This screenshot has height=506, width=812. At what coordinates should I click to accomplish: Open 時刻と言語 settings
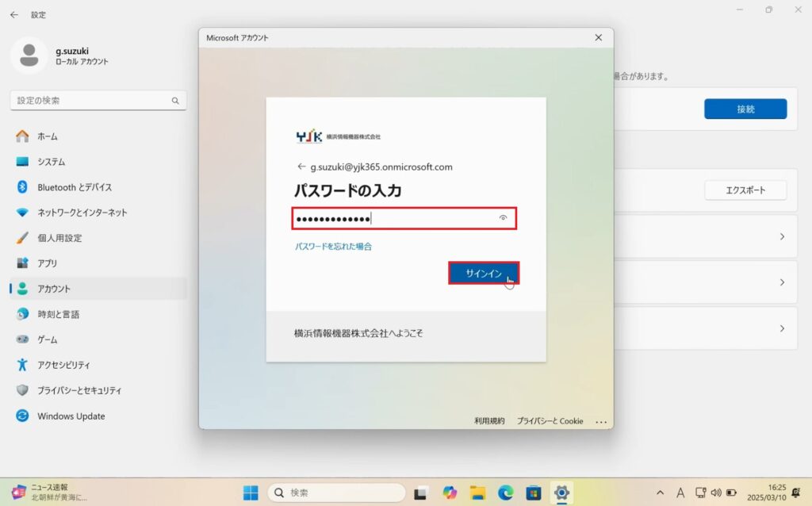pos(98,314)
